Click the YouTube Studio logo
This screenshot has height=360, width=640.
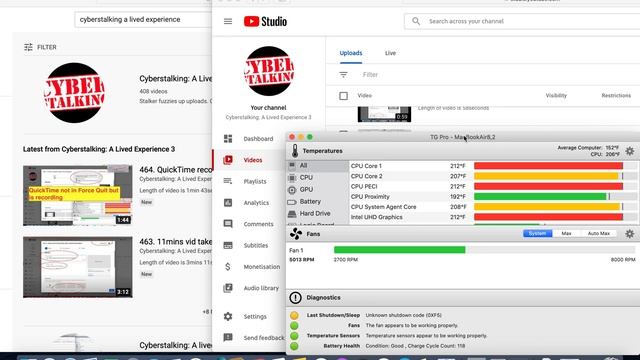[x=265, y=21]
